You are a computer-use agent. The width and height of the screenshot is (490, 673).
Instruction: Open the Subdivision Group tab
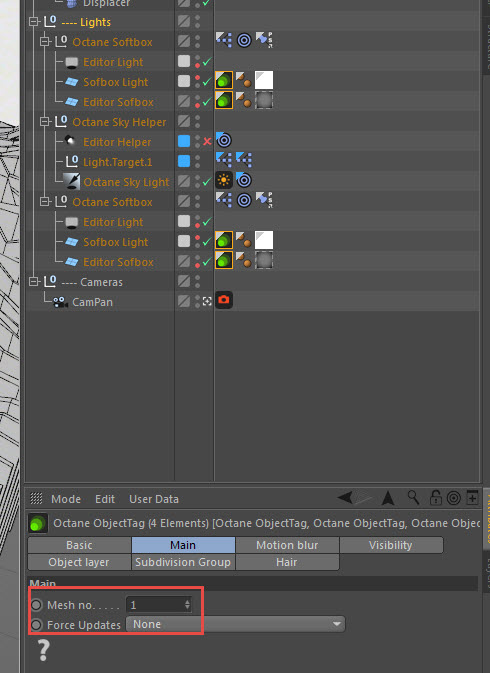[x=183, y=562]
